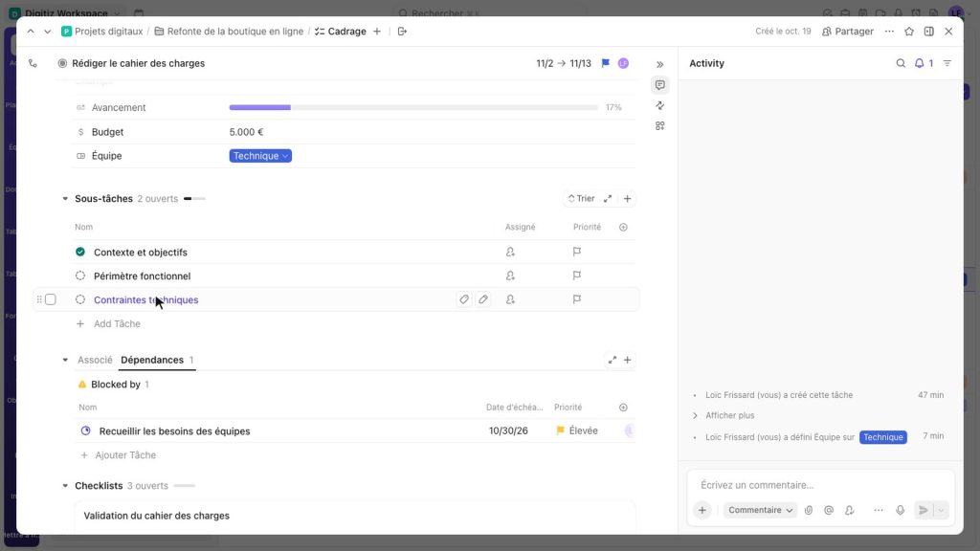Screen dimensions: 980x551
Task: Add task to another list plus icon
Action: (x=377, y=32)
